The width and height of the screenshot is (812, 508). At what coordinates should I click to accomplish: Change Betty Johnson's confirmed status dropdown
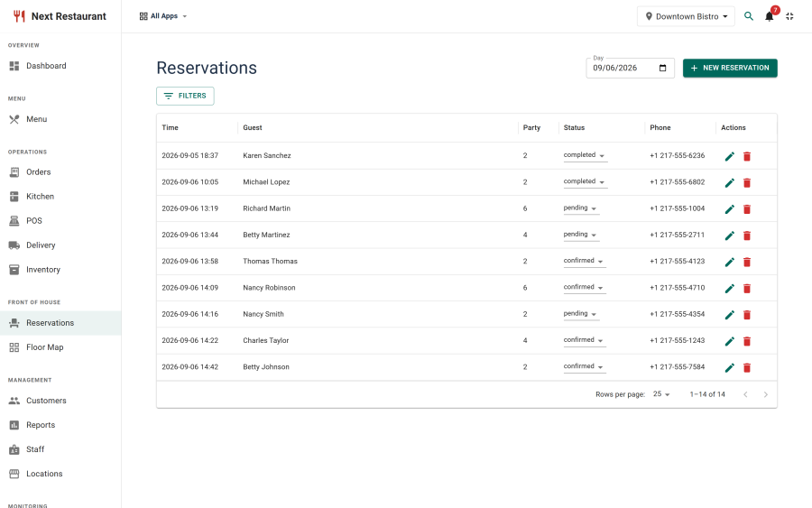tap(585, 366)
